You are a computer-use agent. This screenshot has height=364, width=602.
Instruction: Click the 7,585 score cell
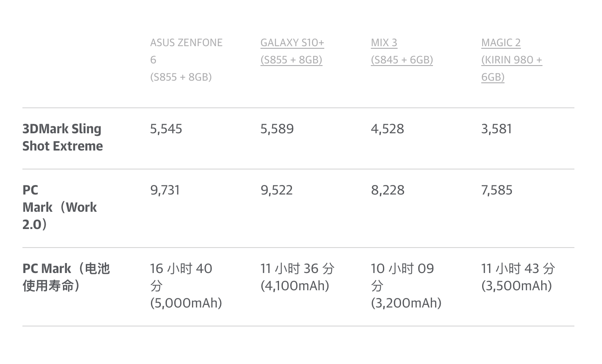coord(497,190)
